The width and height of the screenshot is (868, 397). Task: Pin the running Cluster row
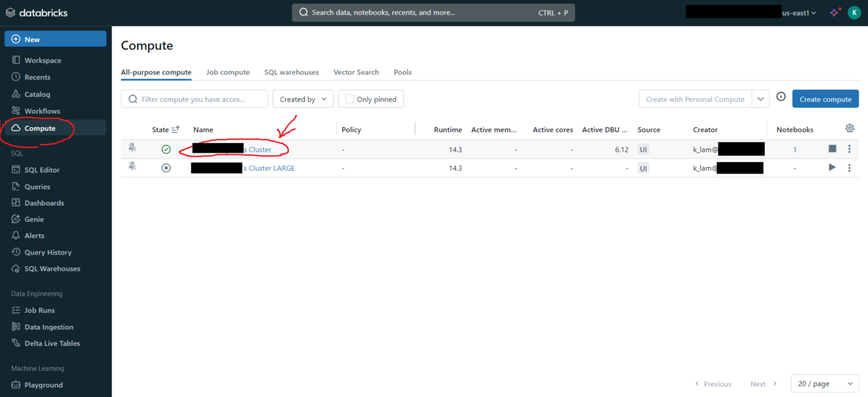click(132, 148)
